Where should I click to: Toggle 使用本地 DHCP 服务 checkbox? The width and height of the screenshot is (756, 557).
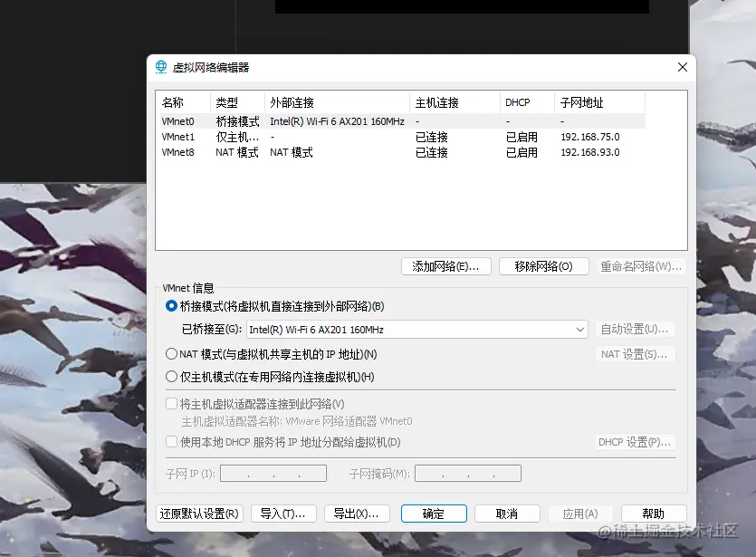171,442
